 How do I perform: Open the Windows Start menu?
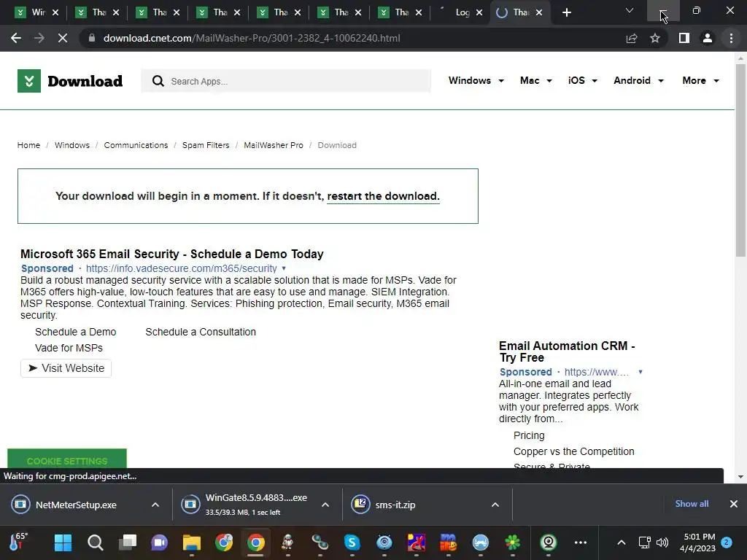(x=63, y=542)
